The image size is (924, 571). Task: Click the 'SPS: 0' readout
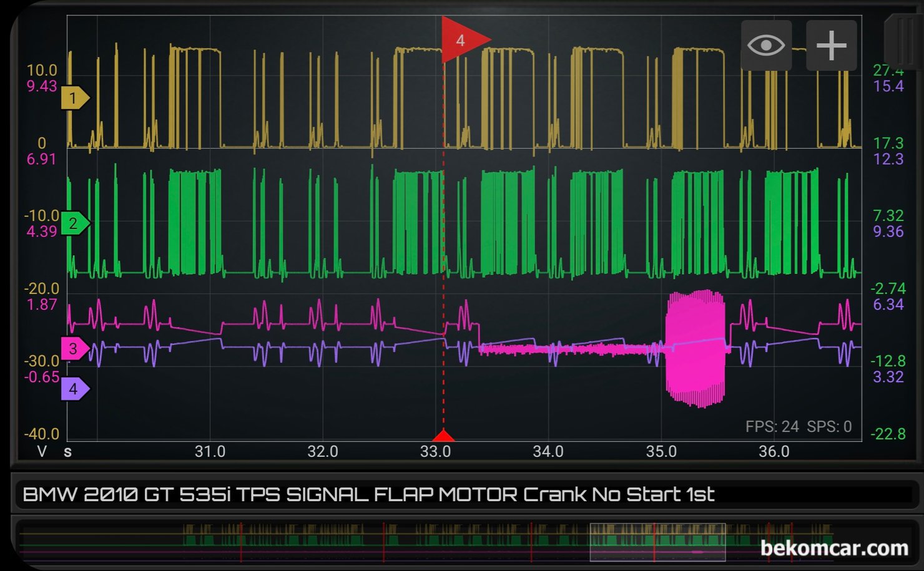point(829,427)
